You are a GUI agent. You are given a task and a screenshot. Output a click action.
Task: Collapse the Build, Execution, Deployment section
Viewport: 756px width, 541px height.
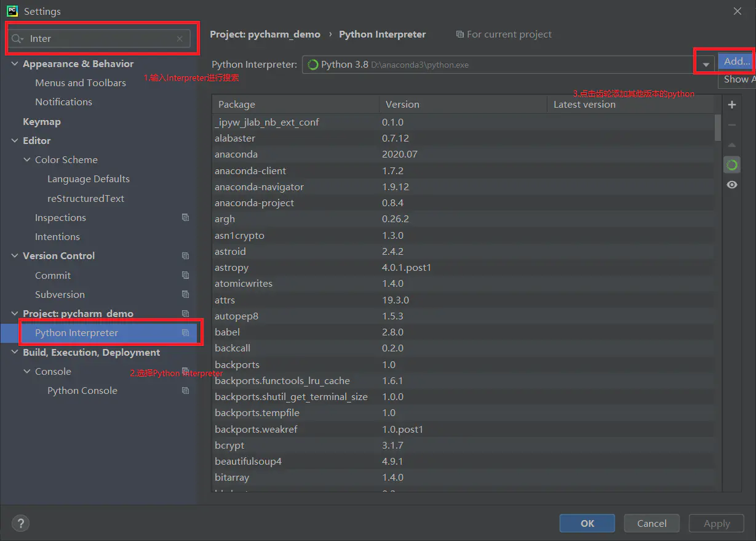(x=15, y=353)
